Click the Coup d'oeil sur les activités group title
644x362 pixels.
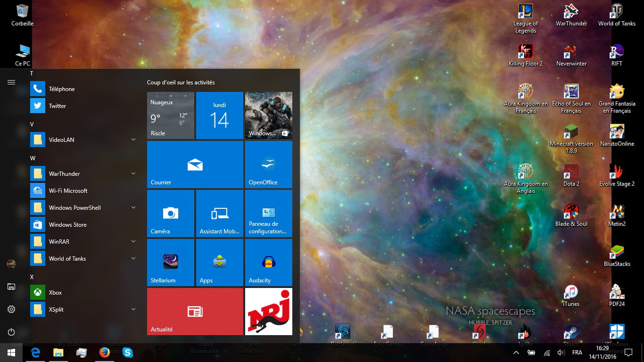pyautogui.click(x=181, y=82)
